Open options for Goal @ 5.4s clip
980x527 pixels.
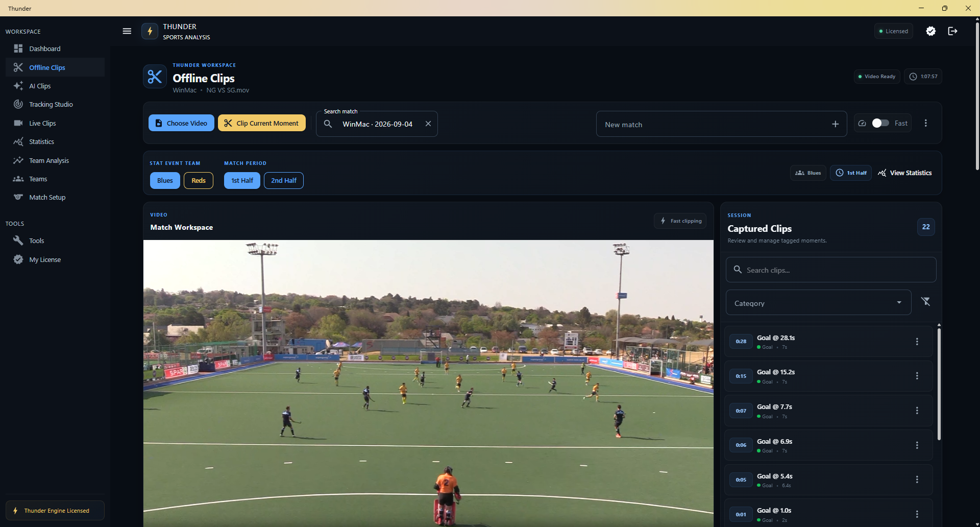point(917,480)
